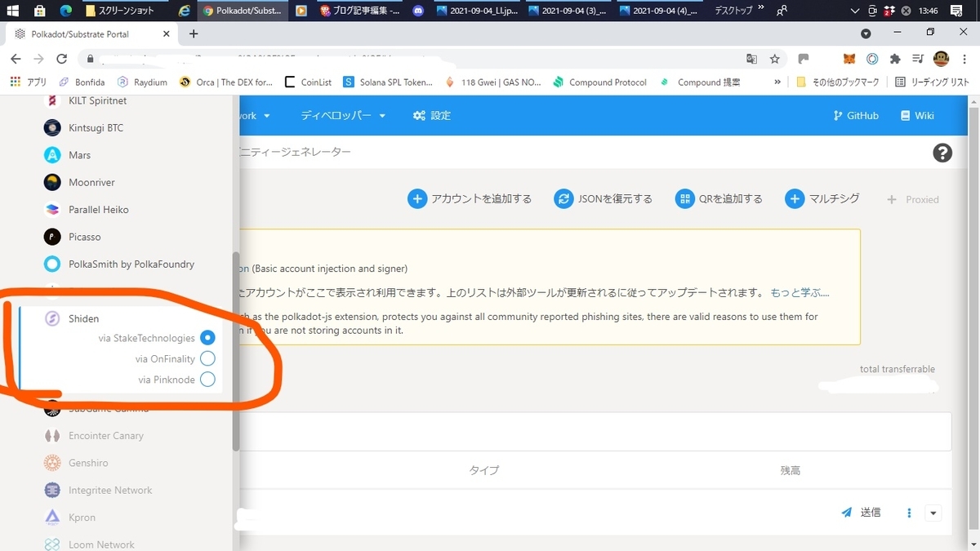Select via StakeTechnologies endpoint
Screen dimensions: 980x551
[207, 338]
